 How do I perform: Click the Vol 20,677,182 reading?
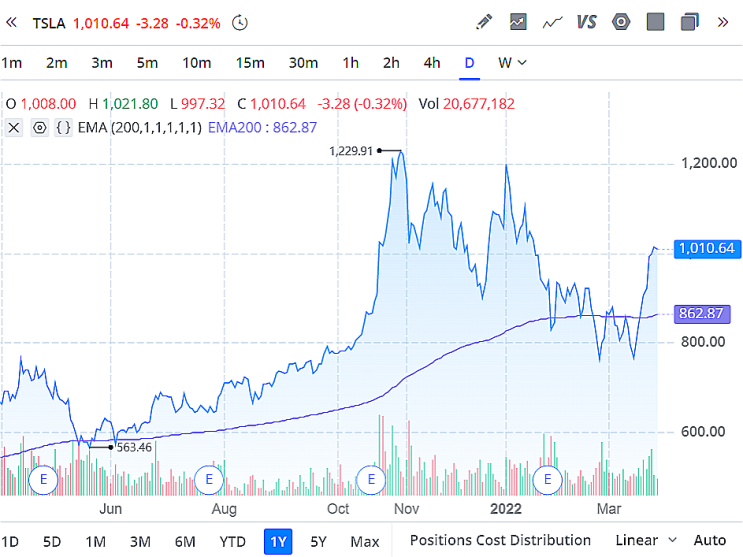pyautogui.click(x=467, y=104)
